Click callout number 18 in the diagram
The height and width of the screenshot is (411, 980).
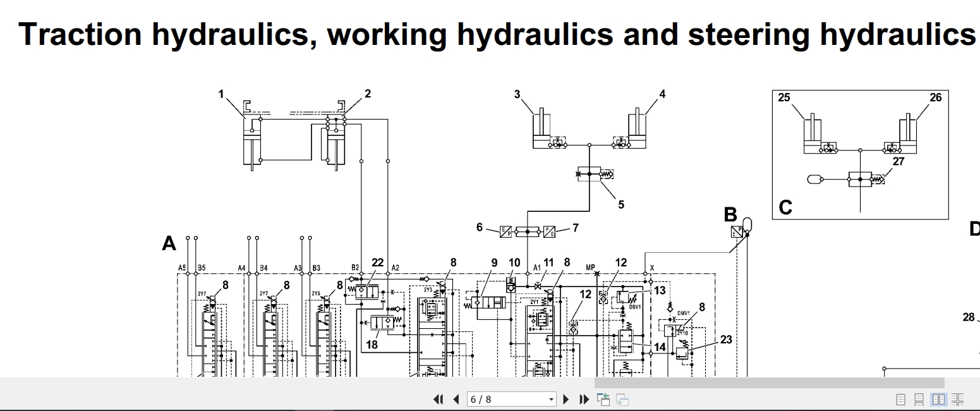372,345
